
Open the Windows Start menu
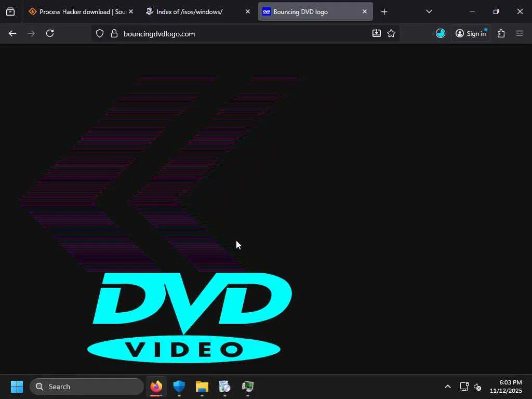click(17, 387)
